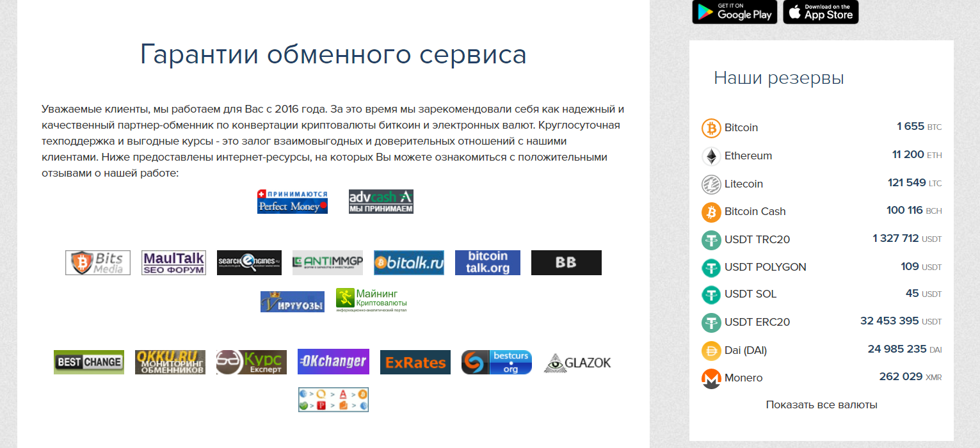Viewport: 980px width, 448px height.
Task: Select the 'USDT SOL' reserve name
Action: [x=750, y=294]
